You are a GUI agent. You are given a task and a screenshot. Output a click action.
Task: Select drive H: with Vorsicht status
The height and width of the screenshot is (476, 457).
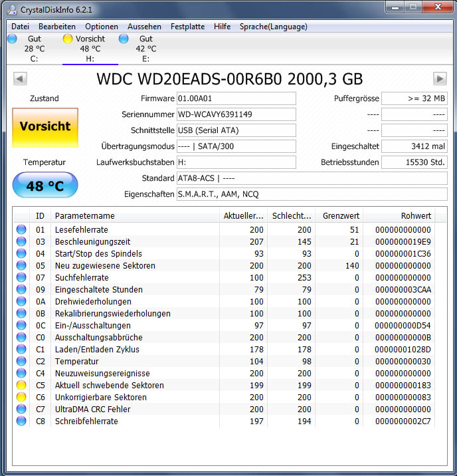(90, 49)
